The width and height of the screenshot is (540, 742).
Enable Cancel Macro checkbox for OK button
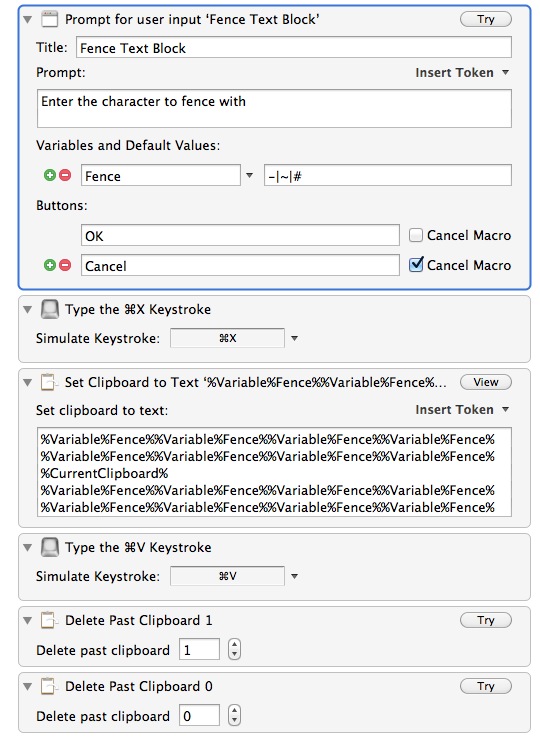point(416,235)
